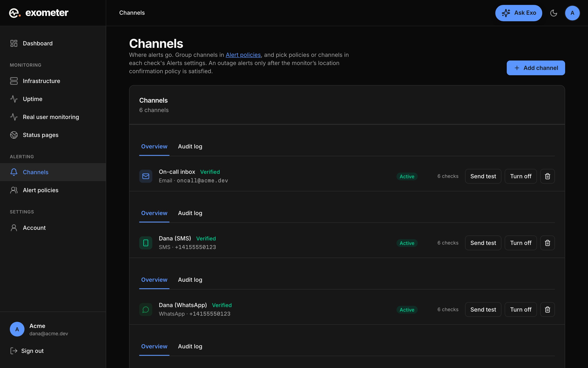Open the user avatar A in header

572,13
